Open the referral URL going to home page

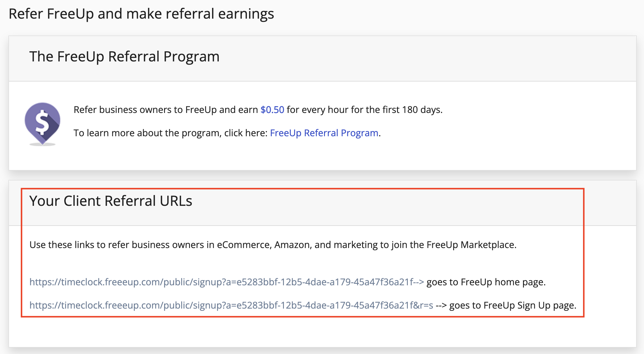click(x=227, y=282)
